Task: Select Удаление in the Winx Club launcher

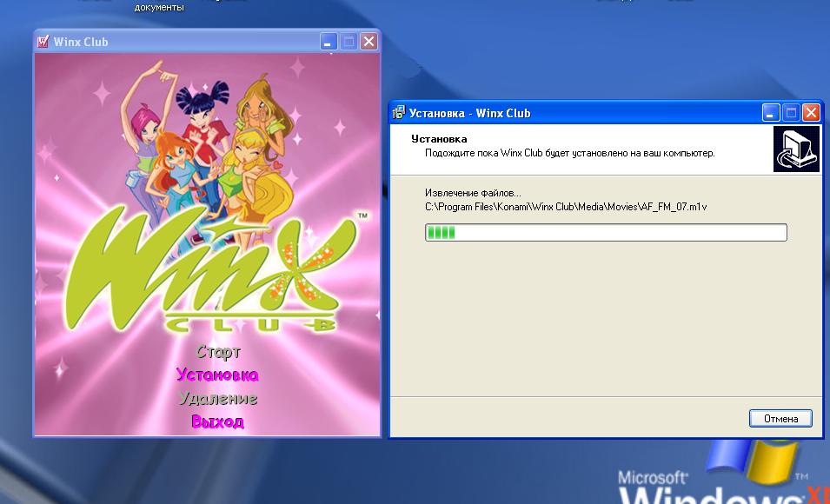Action: [x=217, y=398]
